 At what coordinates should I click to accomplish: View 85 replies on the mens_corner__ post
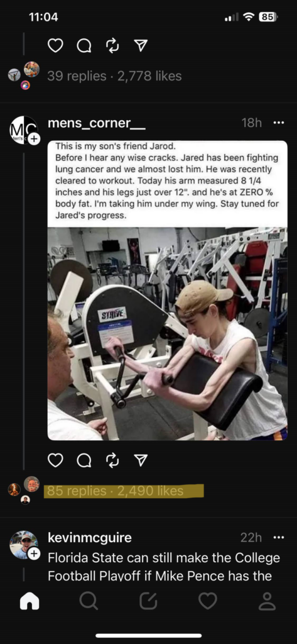77,491
